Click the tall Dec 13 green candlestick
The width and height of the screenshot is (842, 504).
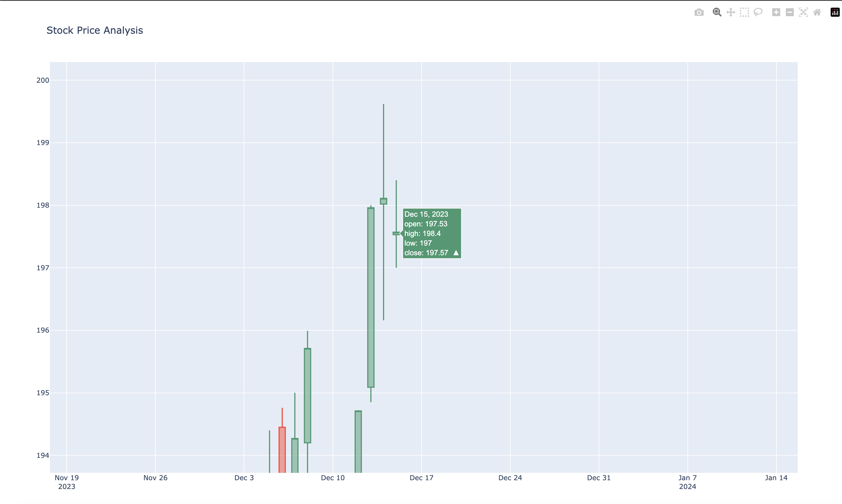point(371,297)
